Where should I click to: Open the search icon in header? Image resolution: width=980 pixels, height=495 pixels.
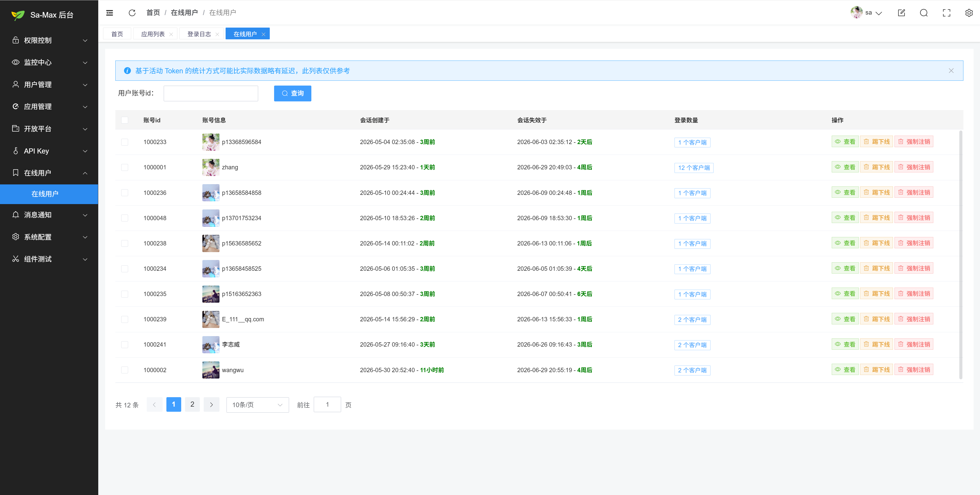(x=924, y=13)
